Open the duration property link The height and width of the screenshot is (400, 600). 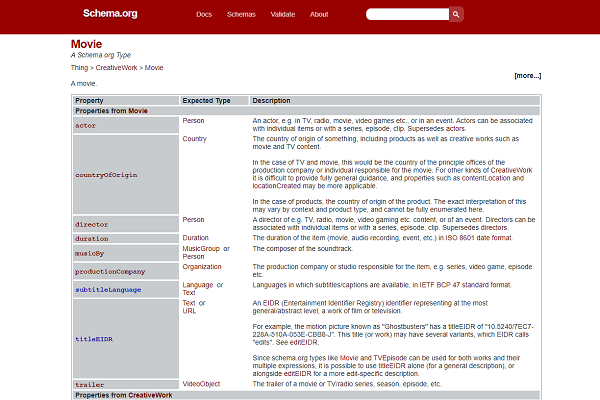92,239
